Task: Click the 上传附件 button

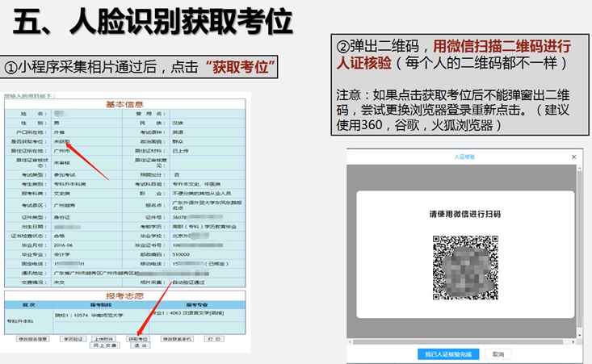Action: (103, 339)
